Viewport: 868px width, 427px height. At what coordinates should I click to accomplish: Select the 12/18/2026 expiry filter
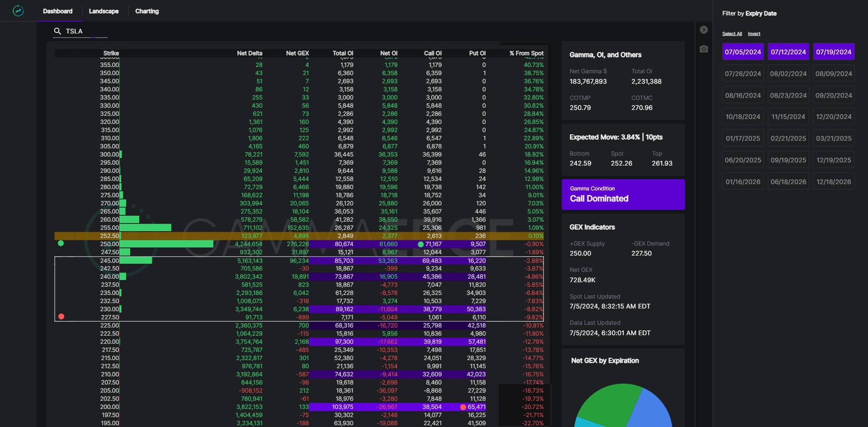(x=834, y=182)
